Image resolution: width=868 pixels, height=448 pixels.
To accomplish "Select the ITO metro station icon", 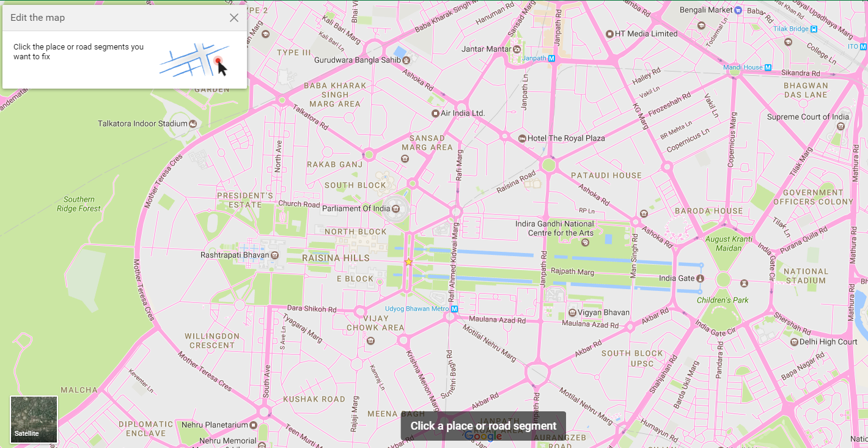I will coord(864,46).
